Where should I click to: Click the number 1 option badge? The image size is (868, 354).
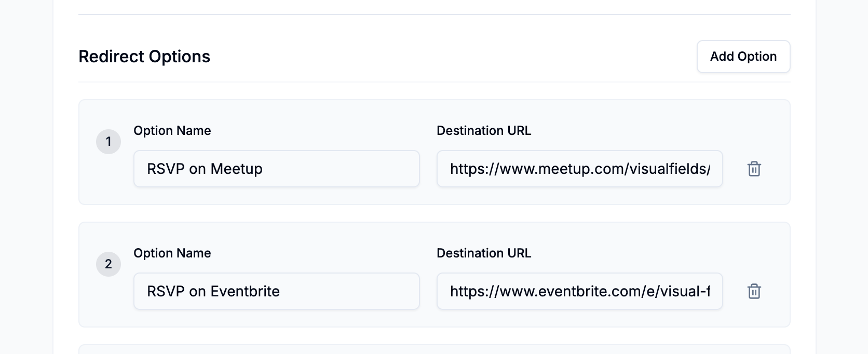108,142
